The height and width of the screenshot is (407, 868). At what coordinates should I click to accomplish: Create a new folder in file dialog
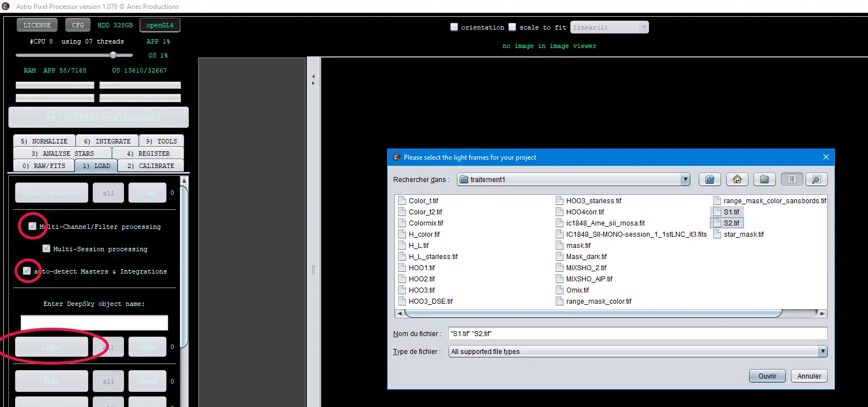point(765,179)
